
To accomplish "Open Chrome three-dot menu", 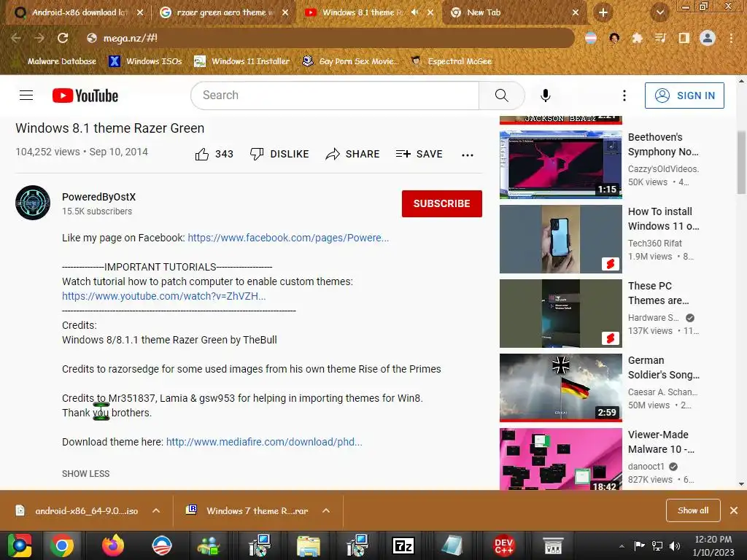I will 731,38.
